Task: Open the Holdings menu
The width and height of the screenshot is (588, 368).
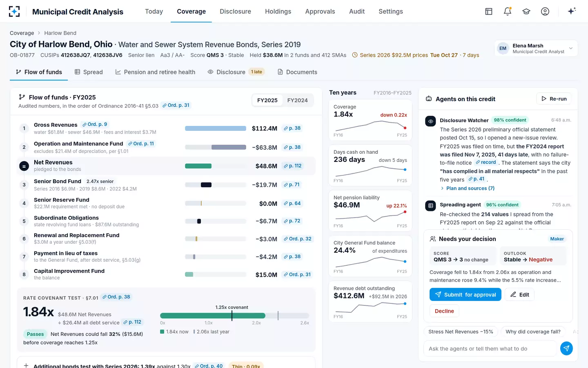Action: pyautogui.click(x=278, y=11)
